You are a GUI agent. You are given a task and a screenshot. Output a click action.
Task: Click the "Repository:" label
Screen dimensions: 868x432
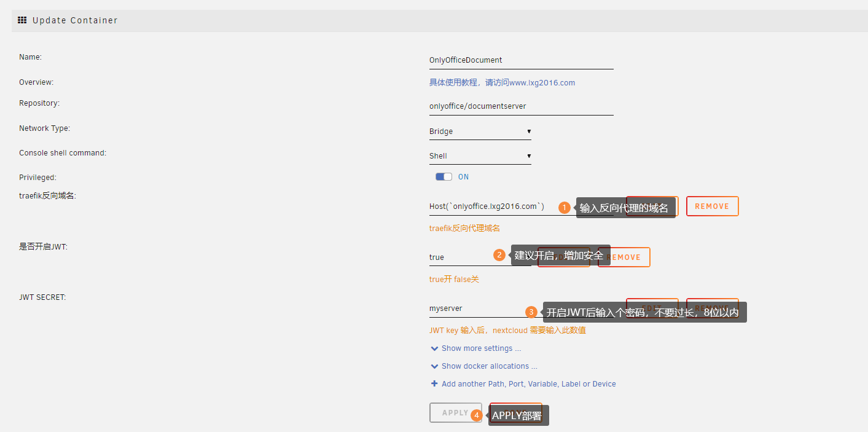pos(39,103)
